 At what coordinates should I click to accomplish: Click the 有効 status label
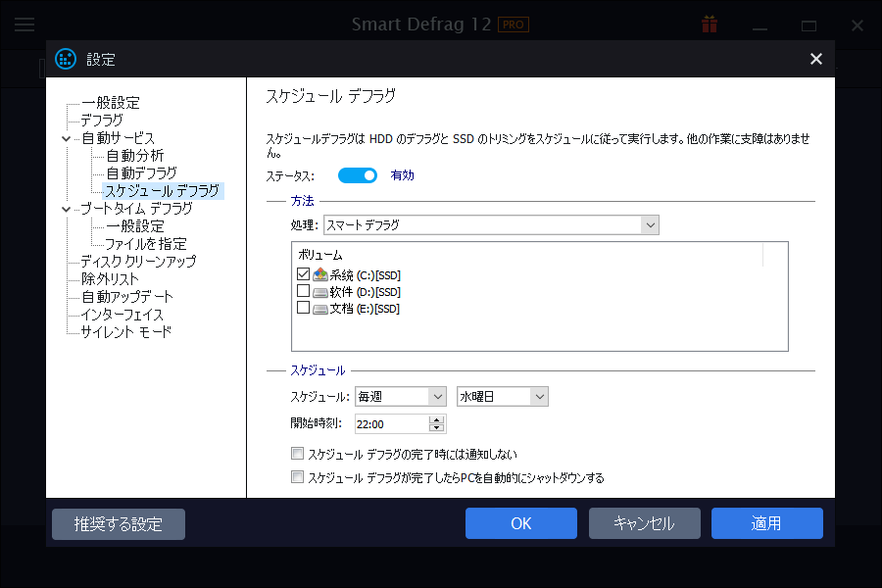click(402, 175)
